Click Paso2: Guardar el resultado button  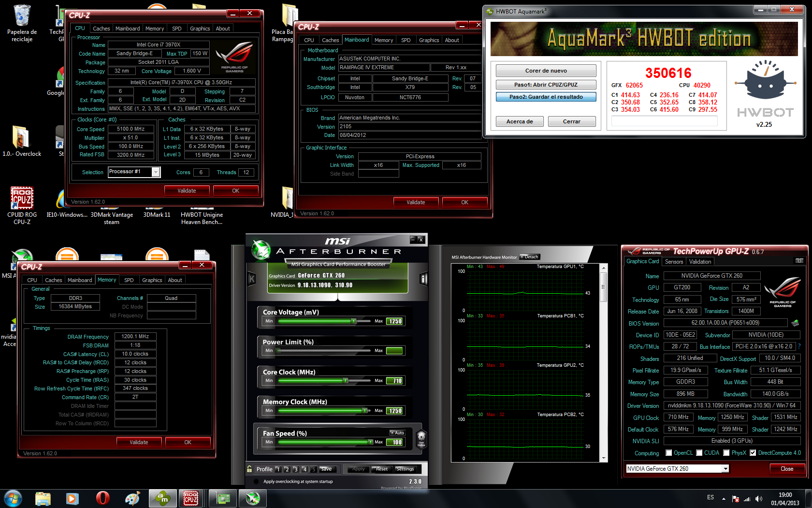(x=546, y=97)
